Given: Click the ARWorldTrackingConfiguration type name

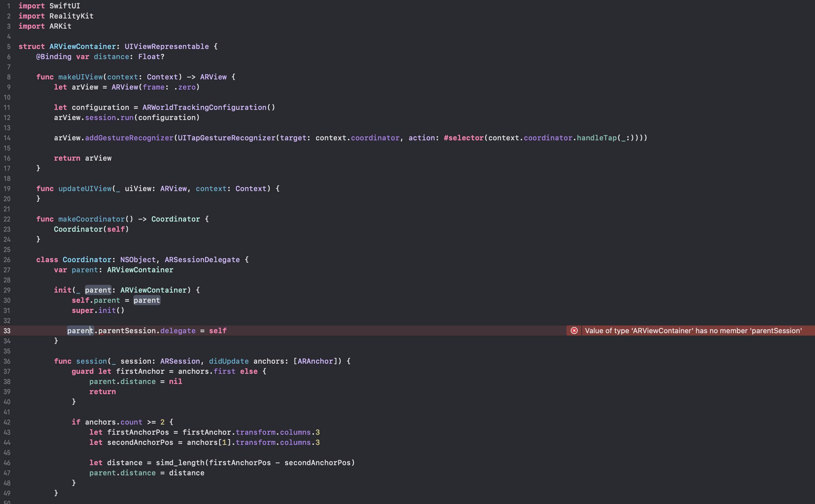Looking at the screenshot, I should click(x=204, y=107).
